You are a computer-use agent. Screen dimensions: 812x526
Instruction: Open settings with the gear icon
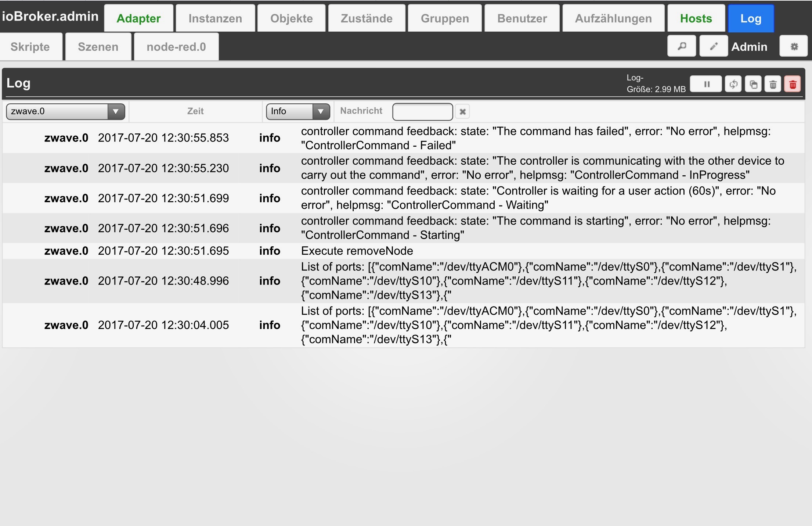[x=794, y=46]
